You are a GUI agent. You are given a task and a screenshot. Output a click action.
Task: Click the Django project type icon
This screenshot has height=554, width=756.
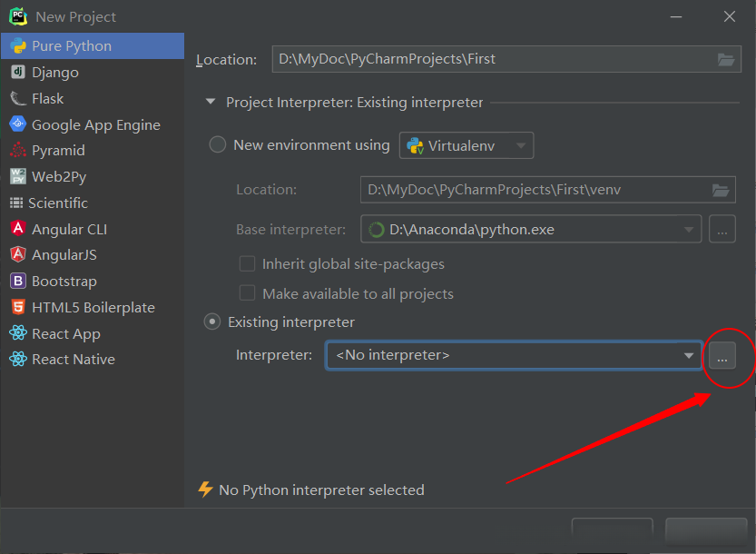(x=17, y=72)
